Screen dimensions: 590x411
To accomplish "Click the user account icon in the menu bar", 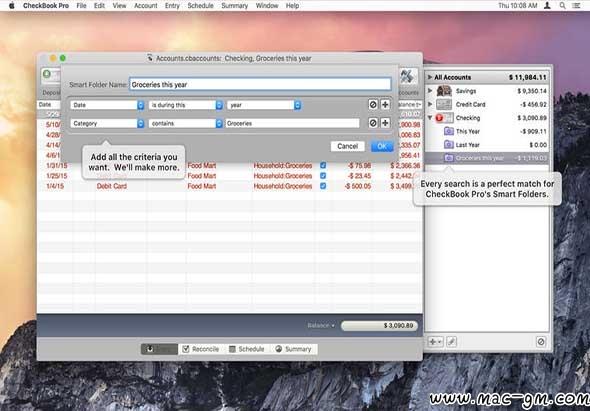I will (x=548, y=6).
